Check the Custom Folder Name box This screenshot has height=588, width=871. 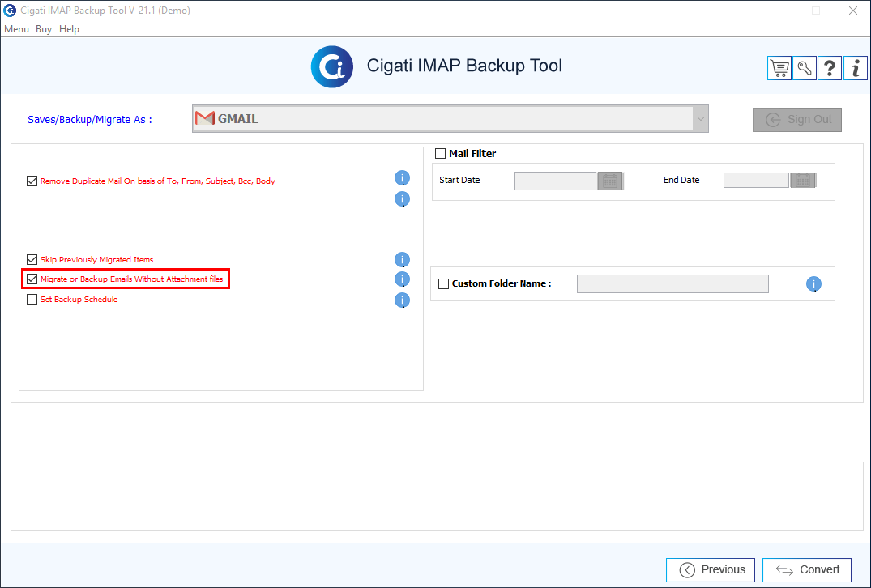click(x=443, y=283)
